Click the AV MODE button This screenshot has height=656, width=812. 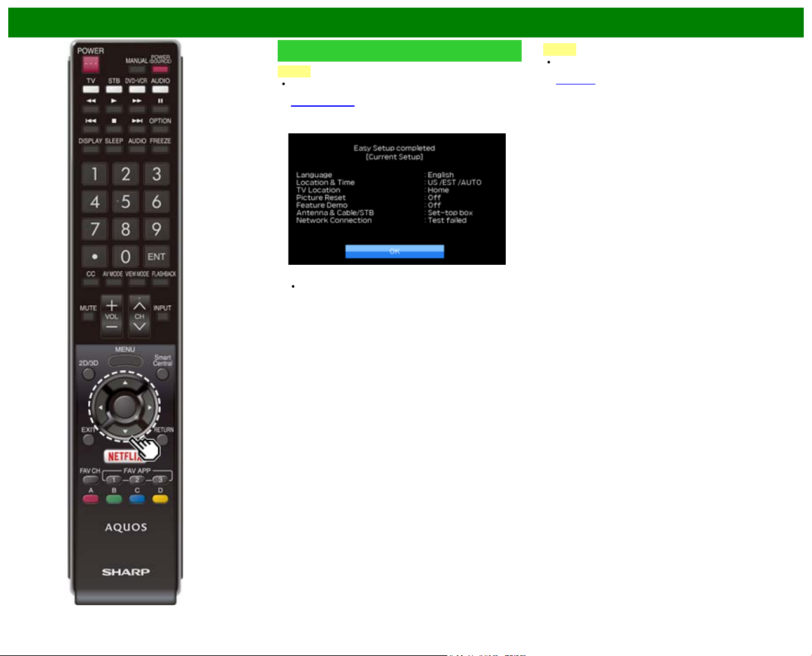(114, 282)
